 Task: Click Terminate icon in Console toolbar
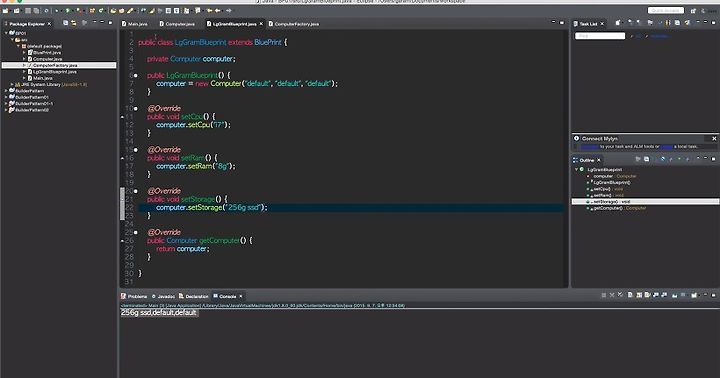(603, 295)
